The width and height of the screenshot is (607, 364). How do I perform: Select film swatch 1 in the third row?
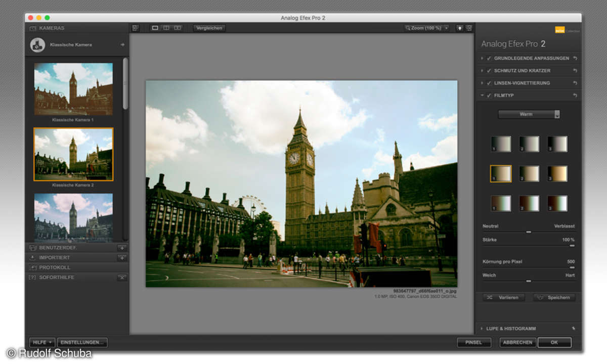tap(501, 203)
